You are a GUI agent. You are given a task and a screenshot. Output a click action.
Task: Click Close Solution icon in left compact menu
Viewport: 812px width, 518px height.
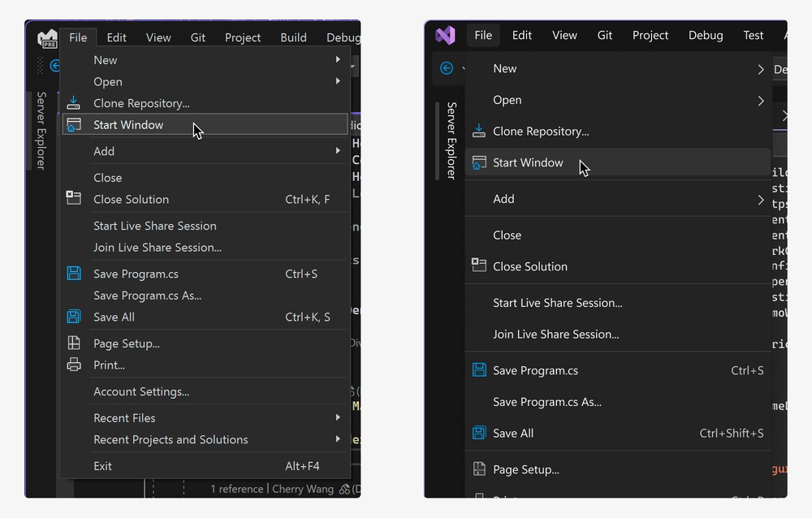(x=74, y=199)
